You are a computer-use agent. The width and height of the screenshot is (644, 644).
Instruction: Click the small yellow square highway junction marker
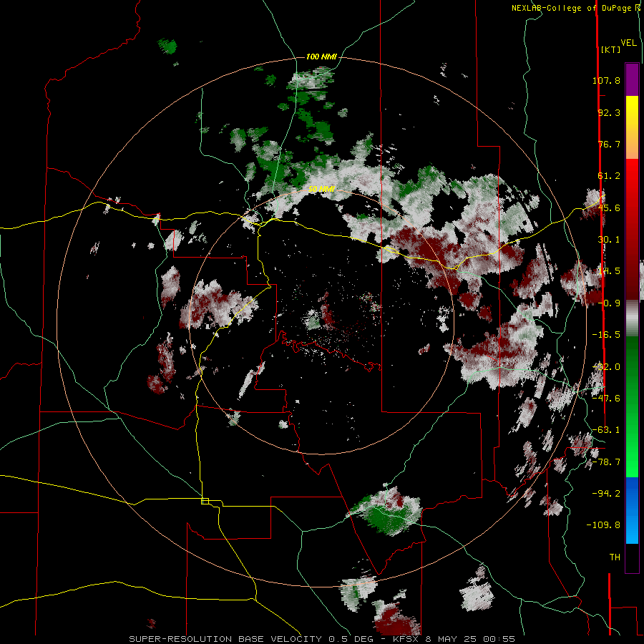click(205, 501)
